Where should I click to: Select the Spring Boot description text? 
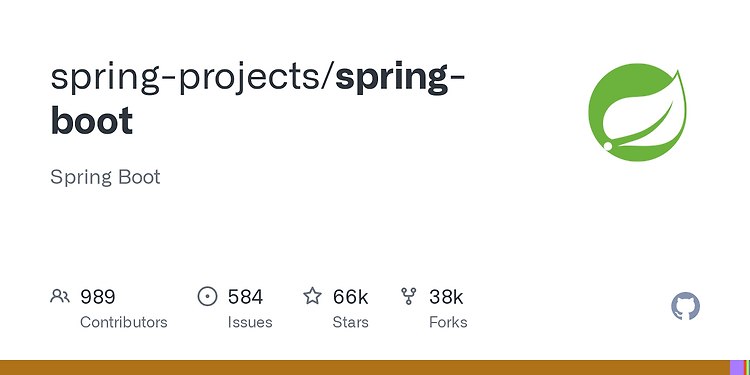[x=105, y=177]
